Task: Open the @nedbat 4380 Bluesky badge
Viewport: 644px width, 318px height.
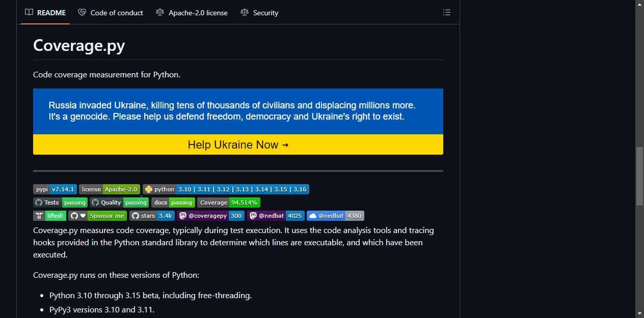Action: tap(335, 216)
